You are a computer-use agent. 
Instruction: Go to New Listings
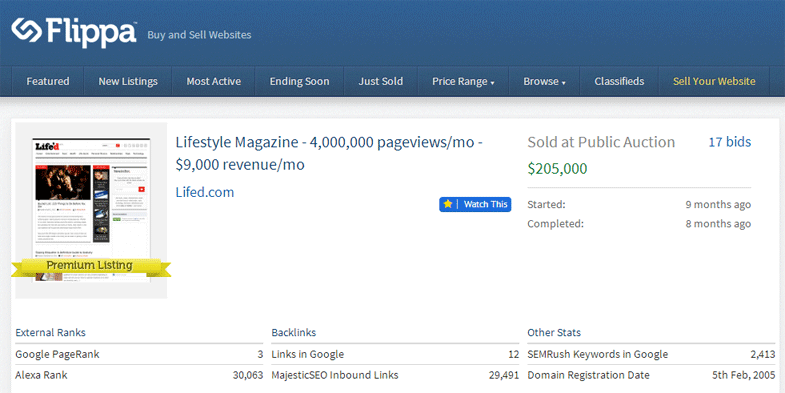[x=128, y=81]
